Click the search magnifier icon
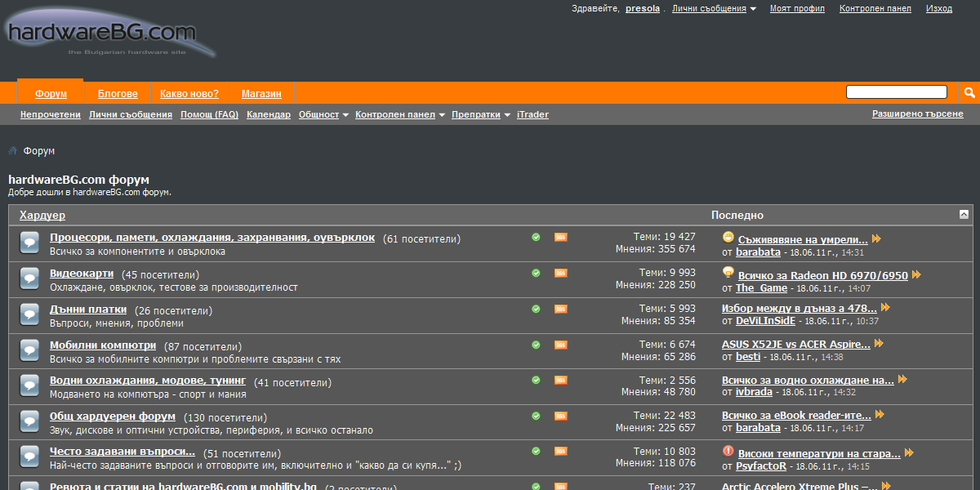Viewport: 980px width, 490px height. 969,92
